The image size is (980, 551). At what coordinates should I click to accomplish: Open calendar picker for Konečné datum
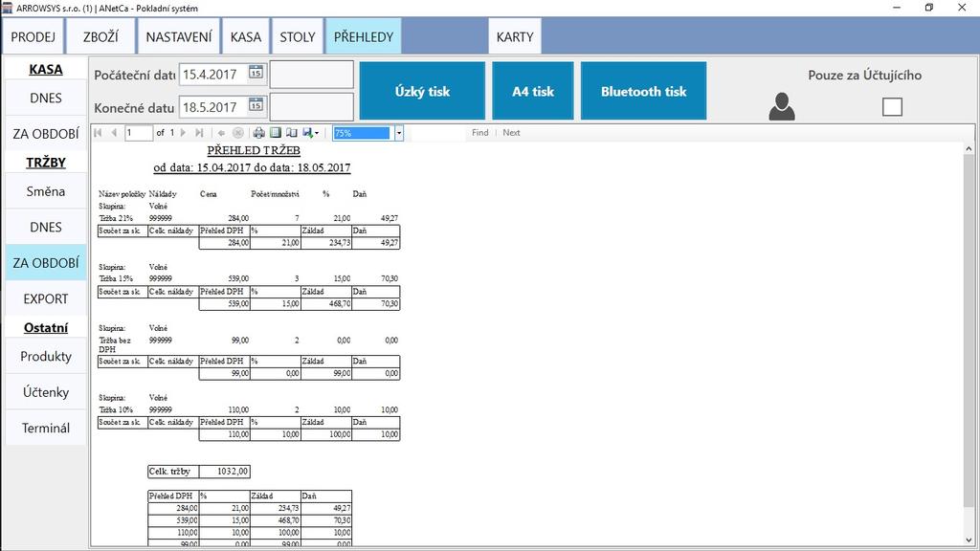coord(256,105)
